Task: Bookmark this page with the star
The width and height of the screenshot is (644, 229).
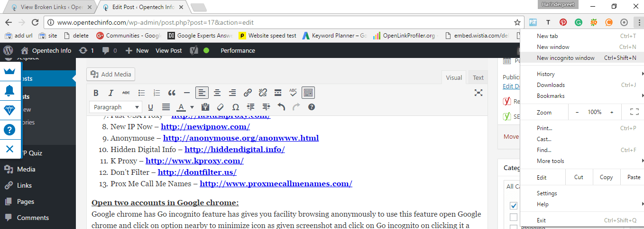Action: click(x=517, y=22)
